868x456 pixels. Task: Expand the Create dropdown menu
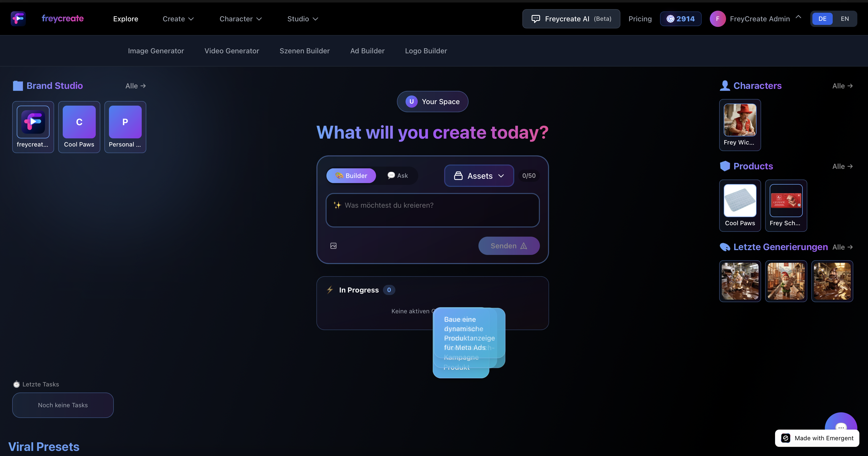[x=178, y=19]
